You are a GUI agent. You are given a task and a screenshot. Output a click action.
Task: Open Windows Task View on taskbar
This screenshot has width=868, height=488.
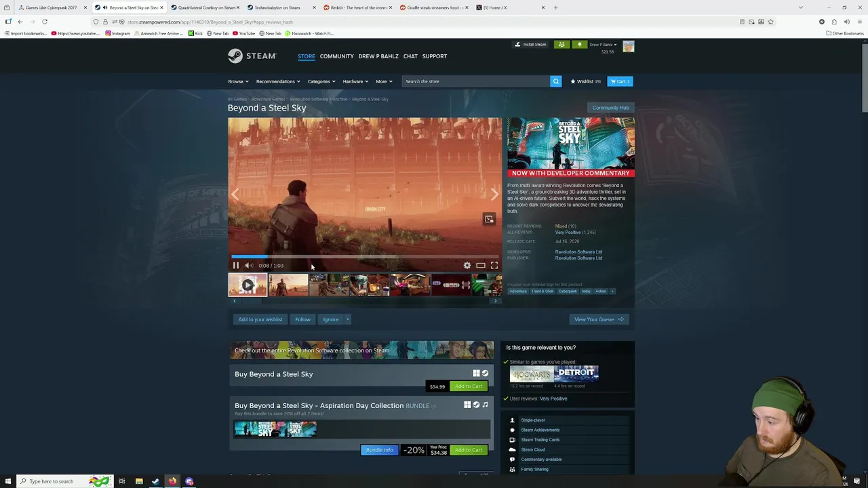(x=122, y=481)
